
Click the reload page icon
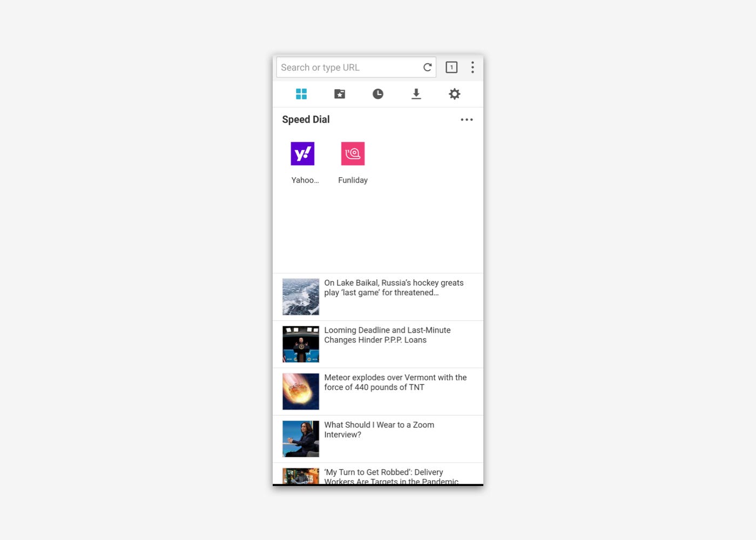click(x=427, y=67)
